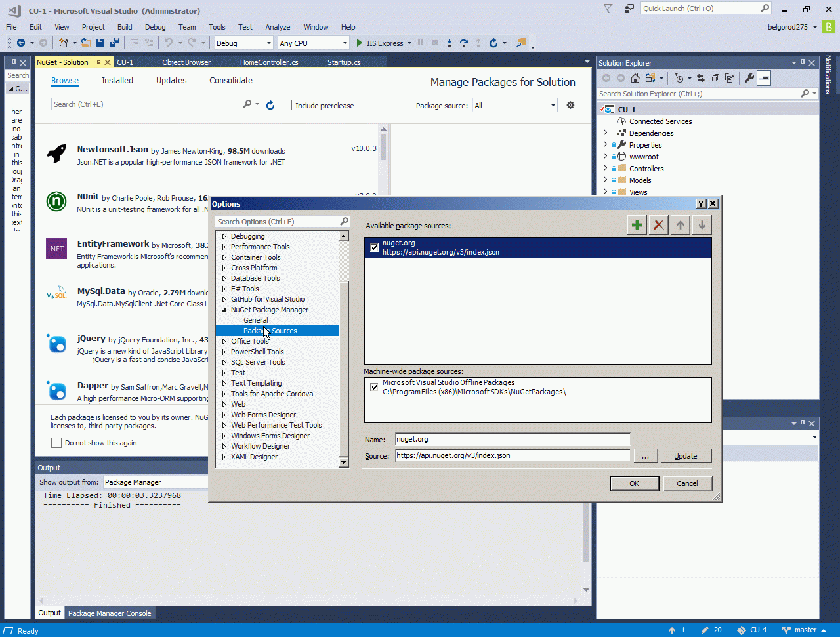Click OK in the Options dialog

(x=635, y=483)
